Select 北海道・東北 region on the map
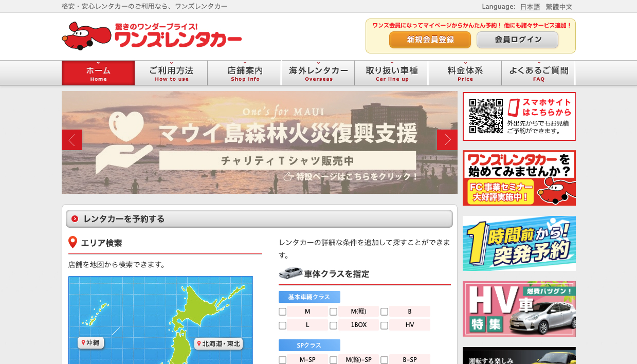The height and width of the screenshot is (364, 637). click(x=219, y=343)
